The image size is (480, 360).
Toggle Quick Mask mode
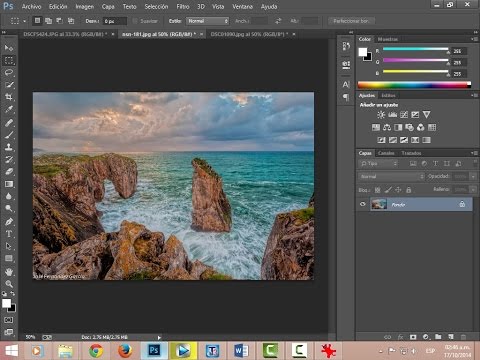tap(9, 320)
